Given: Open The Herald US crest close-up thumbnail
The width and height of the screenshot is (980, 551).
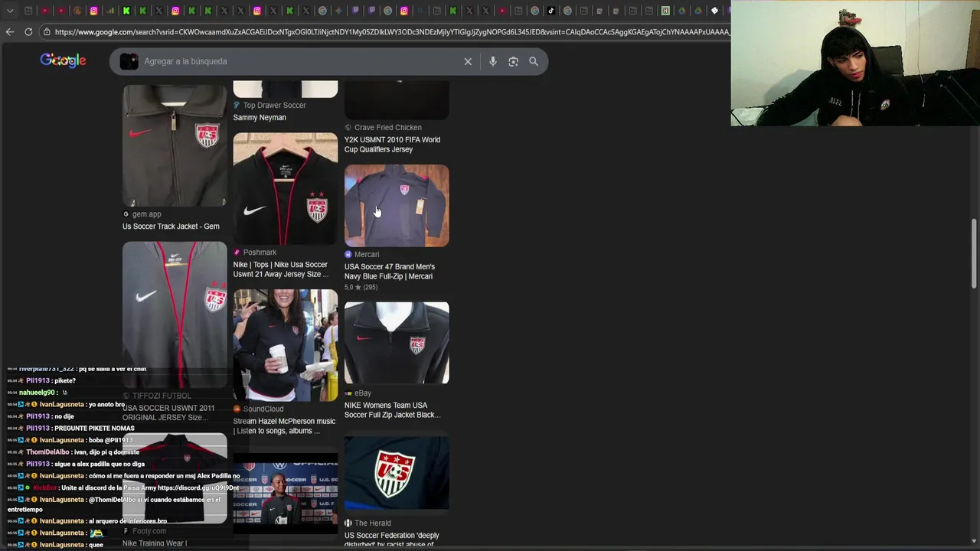Looking at the screenshot, I should [397, 473].
